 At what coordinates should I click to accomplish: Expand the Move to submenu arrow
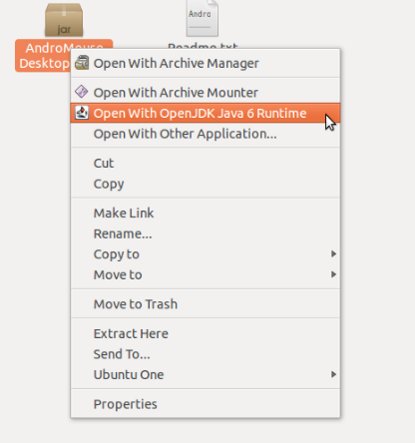pos(333,274)
